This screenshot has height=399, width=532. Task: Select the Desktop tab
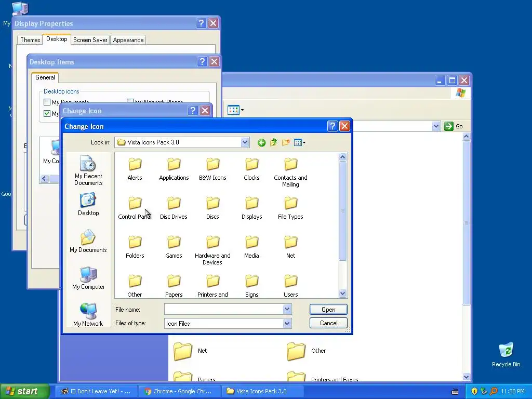57,39
